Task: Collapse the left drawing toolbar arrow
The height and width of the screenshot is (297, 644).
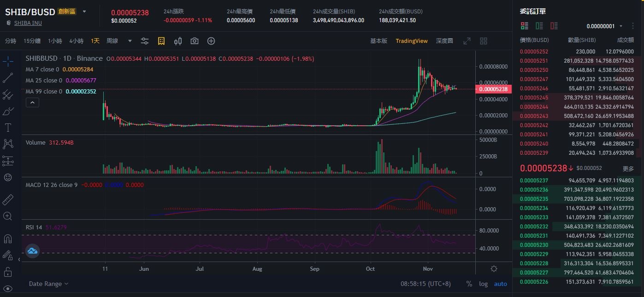Action: [19, 260]
